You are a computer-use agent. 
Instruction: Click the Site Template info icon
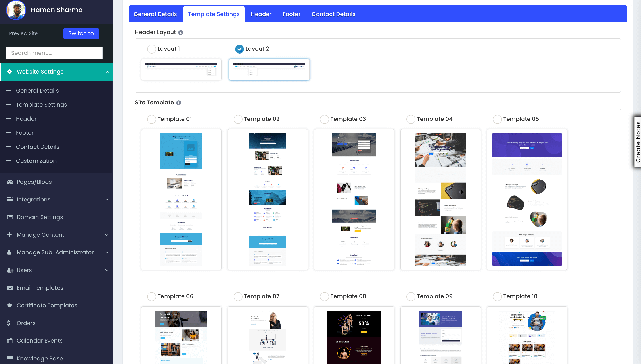[x=178, y=103]
